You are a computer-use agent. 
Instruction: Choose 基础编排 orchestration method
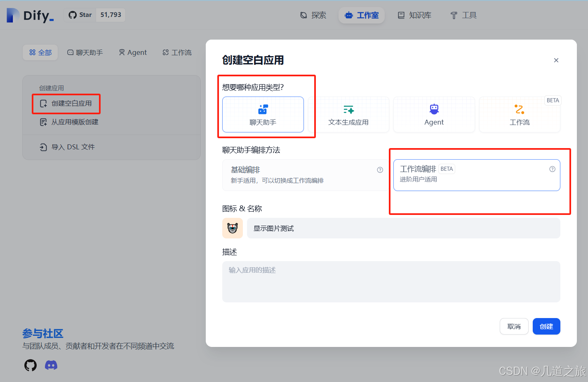pos(306,175)
